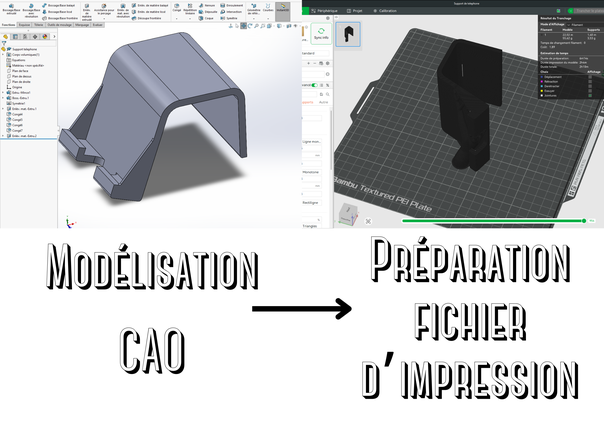Expand the Enlèv. mat.-Extru.1 node
This screenshot has height=427, width=604.
pos(3,109)
